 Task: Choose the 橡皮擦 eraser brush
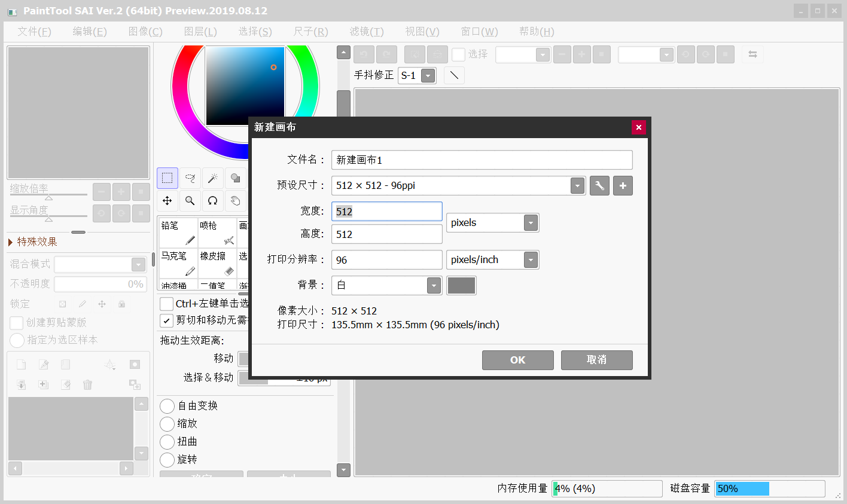tap(217, 263)
